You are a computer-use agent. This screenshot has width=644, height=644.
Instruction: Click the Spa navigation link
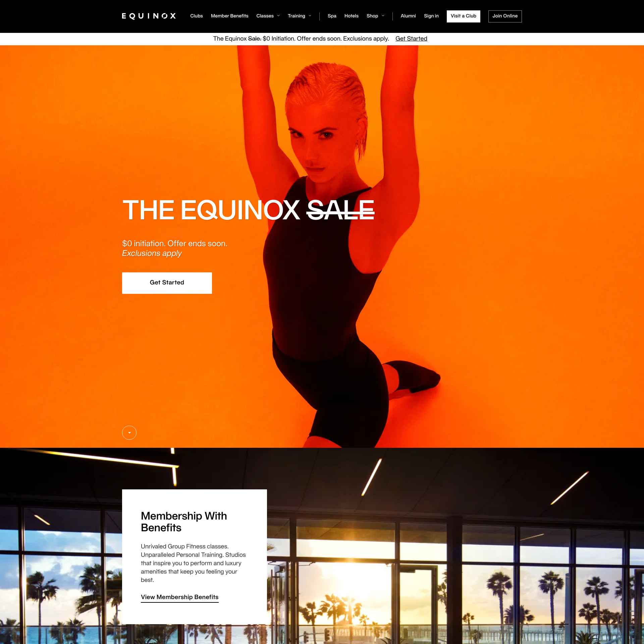click(x=333, y=16)
